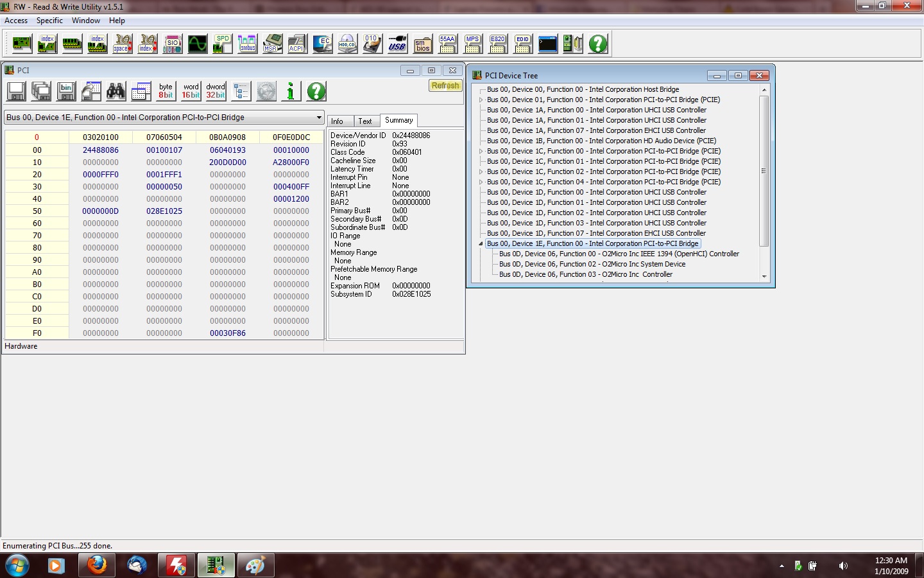Open the Specific menu
Screen dimensions: 924x578
[49, 21]
